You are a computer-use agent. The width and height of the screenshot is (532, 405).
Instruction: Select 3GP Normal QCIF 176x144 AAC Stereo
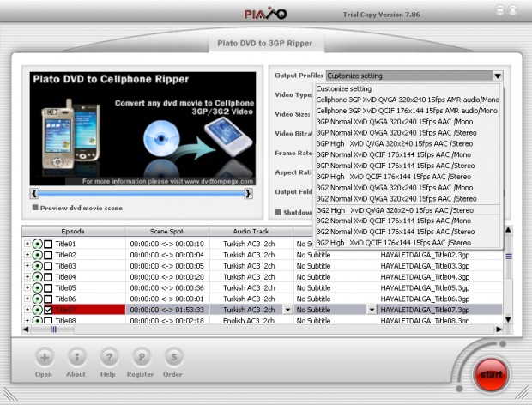408,166
